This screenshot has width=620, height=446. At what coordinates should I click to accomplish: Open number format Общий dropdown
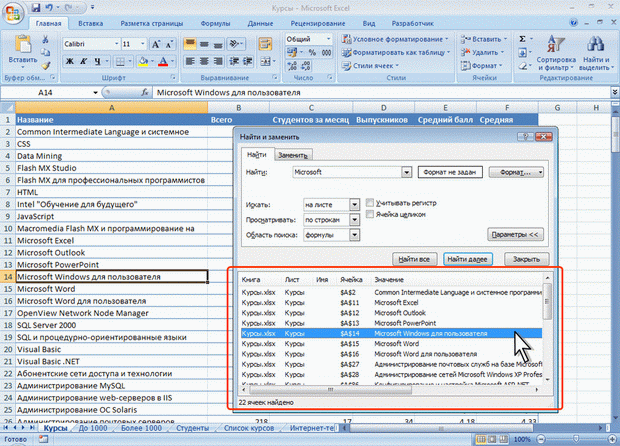pos(328,39)
